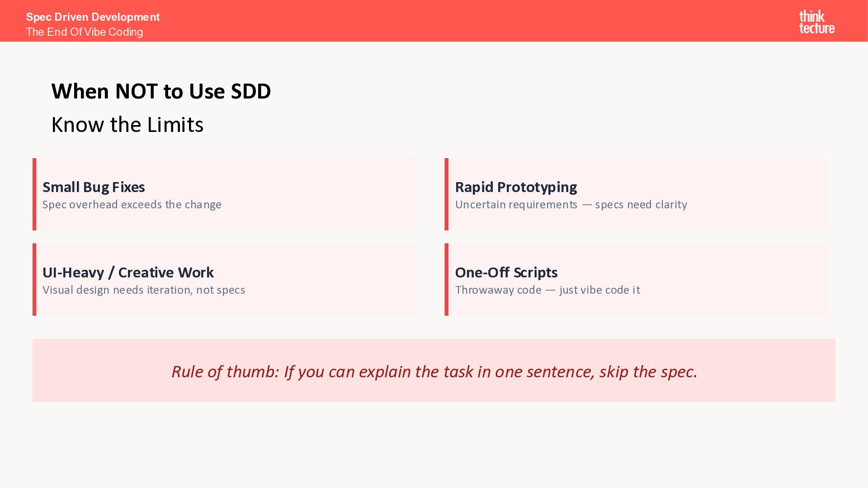Click Uncertain requirements description text
Screen dimensions: 868x488
tap(571, 205)
